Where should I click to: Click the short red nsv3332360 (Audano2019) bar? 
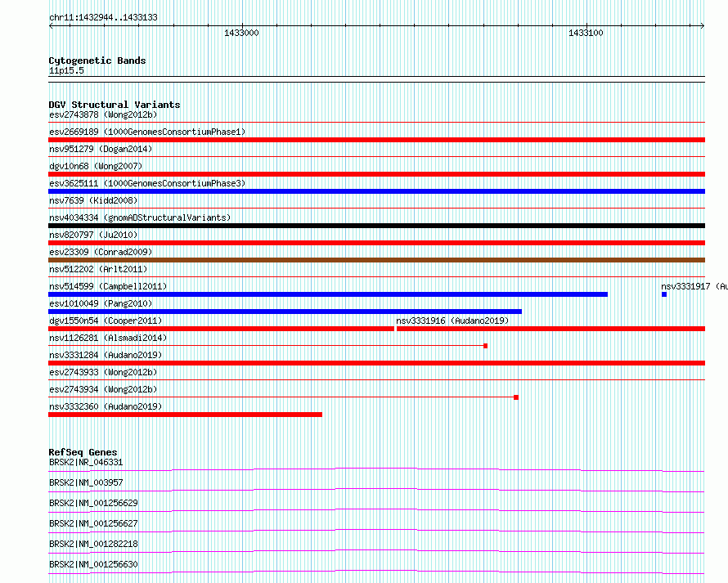[x=185, y=415]
